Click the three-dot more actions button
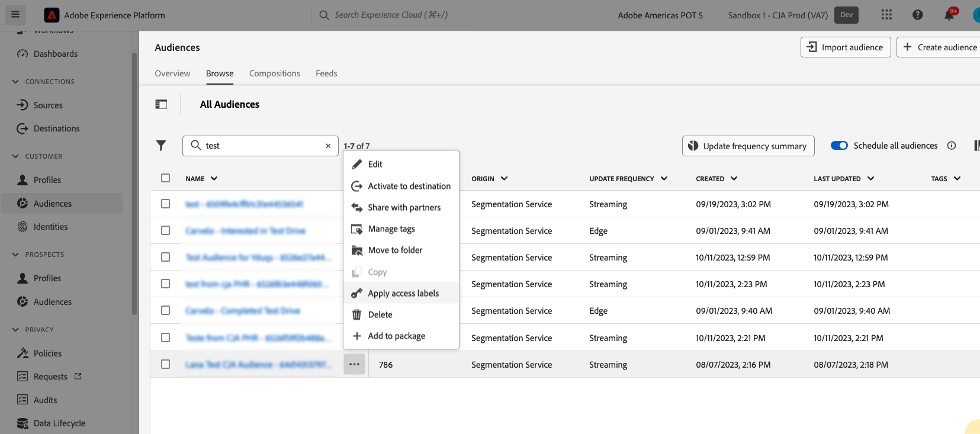Image resolution: width=980 pixels, height=434 pixels. [x=354, y=365]
